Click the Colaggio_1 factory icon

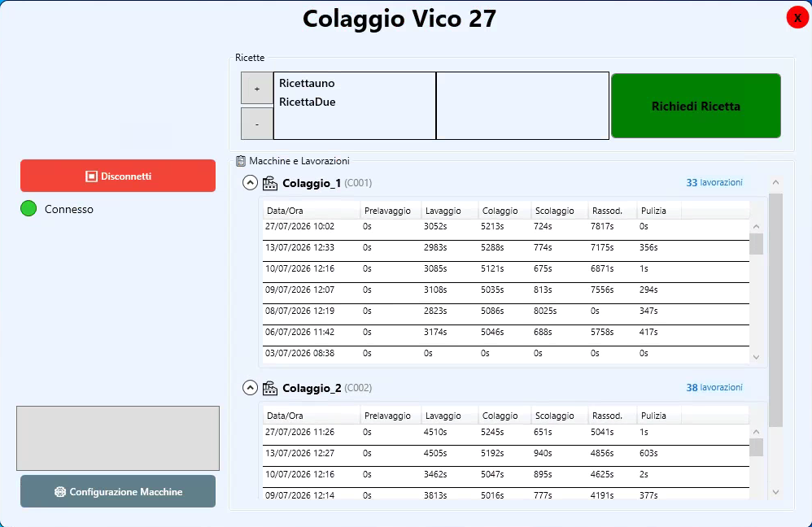pos(270,183)
